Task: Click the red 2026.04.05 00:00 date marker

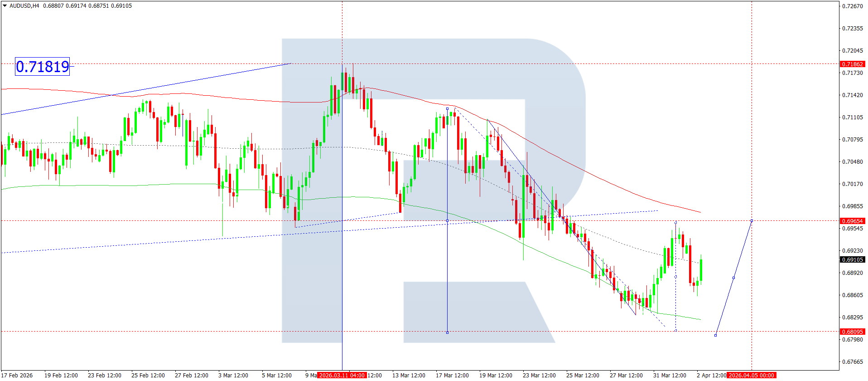Action: [x=751, y=375]
